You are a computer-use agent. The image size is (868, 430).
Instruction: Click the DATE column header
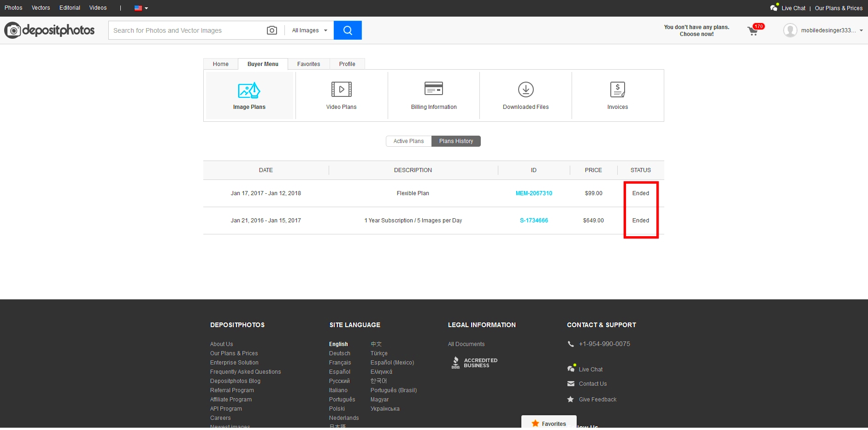pyautogui.click(x=266, y=170)
